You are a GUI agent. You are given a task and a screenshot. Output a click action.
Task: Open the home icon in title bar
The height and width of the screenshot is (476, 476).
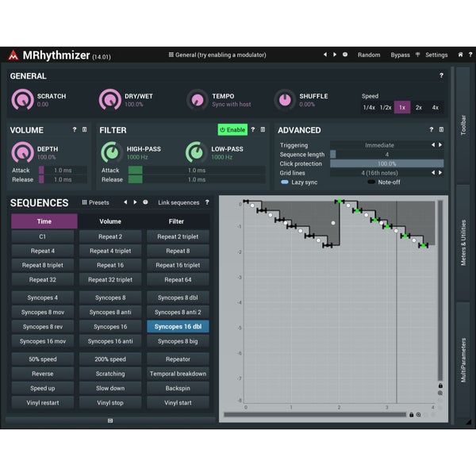[460, 55]
